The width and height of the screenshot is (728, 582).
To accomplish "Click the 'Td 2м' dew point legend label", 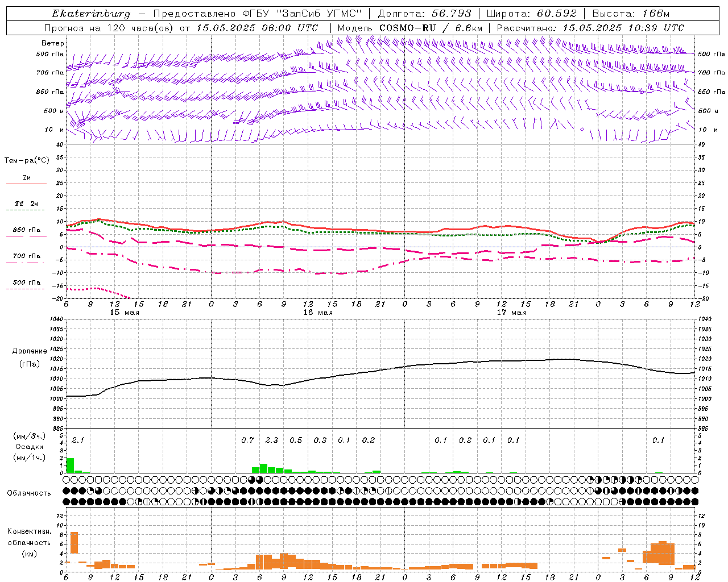I will coord(27,203).
